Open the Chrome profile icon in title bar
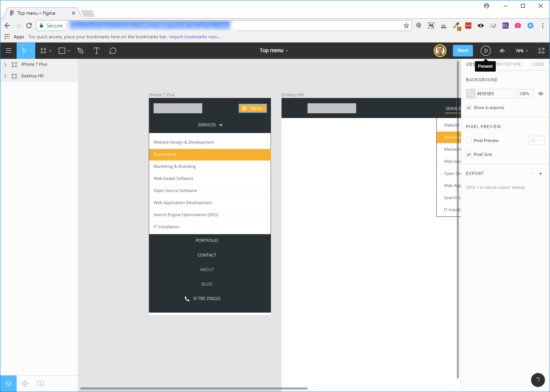Screen dimensions: 550x392 pos(487,6)
